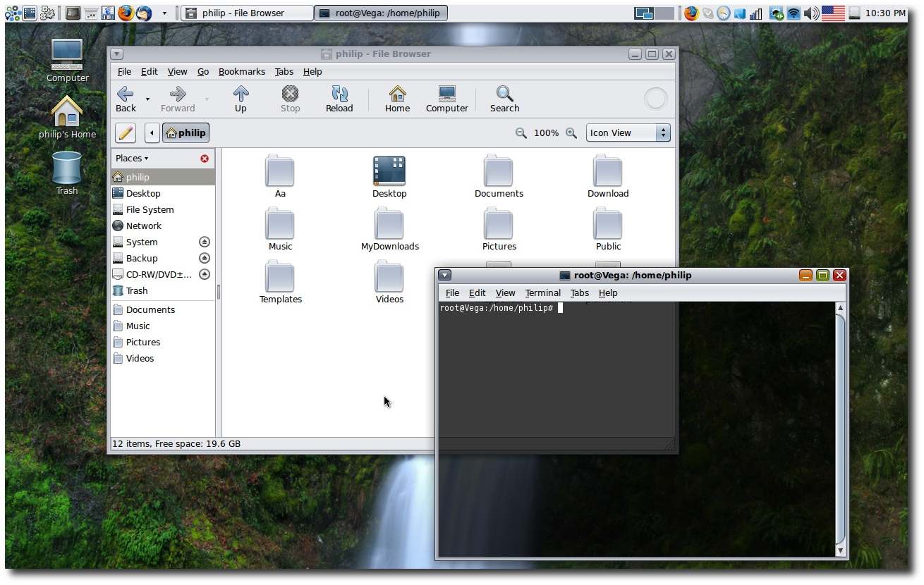
Task: Open the Places side pane dropdown
Action: point(132,158)
